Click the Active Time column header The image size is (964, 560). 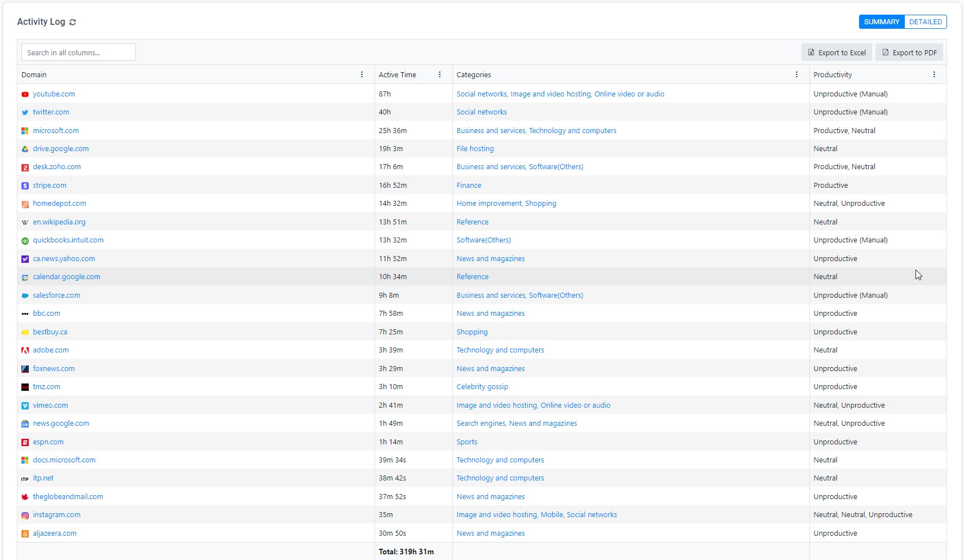click(x=413, y=74)
